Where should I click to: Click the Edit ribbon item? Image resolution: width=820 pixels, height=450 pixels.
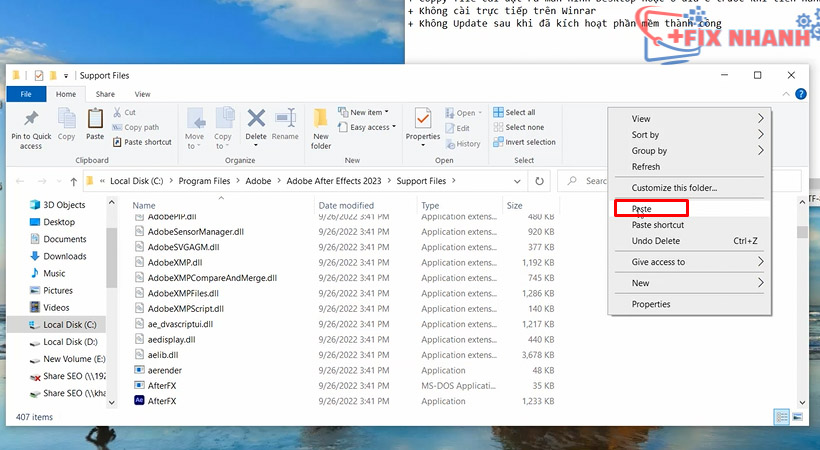458,128
